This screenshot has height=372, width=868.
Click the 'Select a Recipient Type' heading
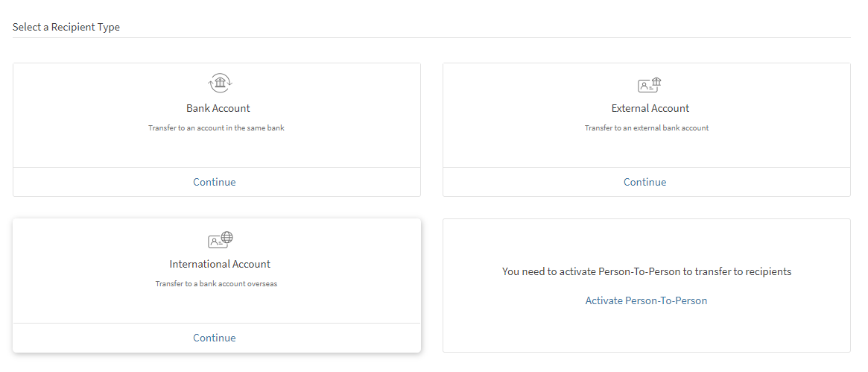[66, 27]
